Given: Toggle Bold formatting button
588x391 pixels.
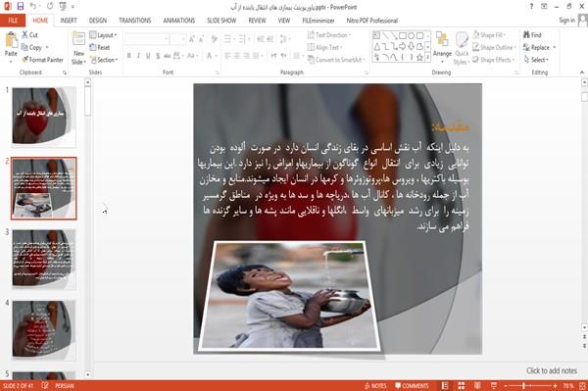Looking at the screenshot, I should pos(129,56).
